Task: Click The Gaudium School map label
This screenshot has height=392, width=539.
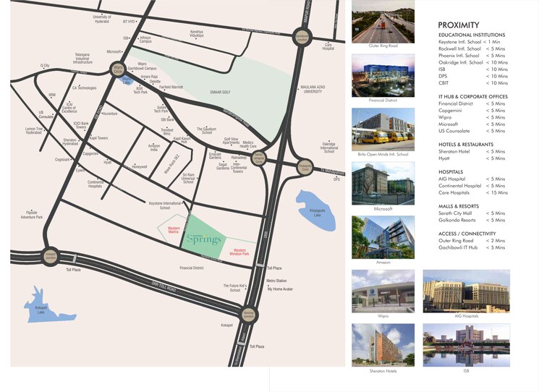Action: [x=207, y=131]
